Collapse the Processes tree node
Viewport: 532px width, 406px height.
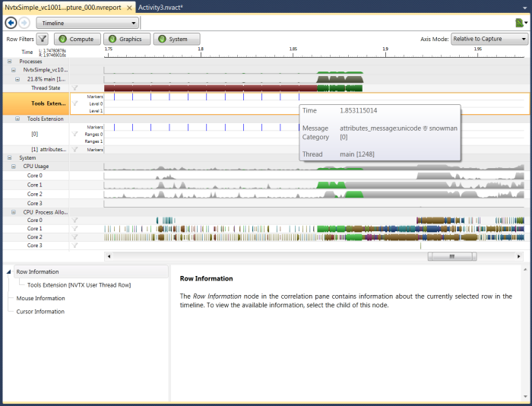click(9, 62)
